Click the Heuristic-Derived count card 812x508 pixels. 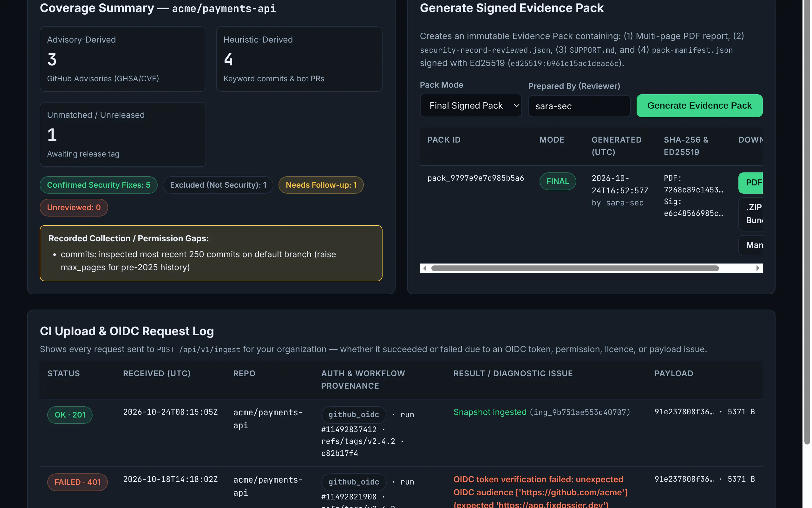coord(299,59)
